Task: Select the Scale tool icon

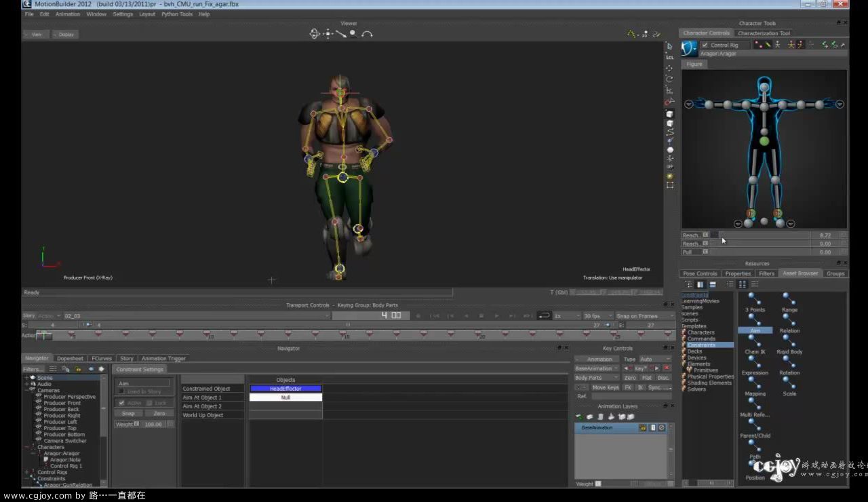Action: [670, 90]
